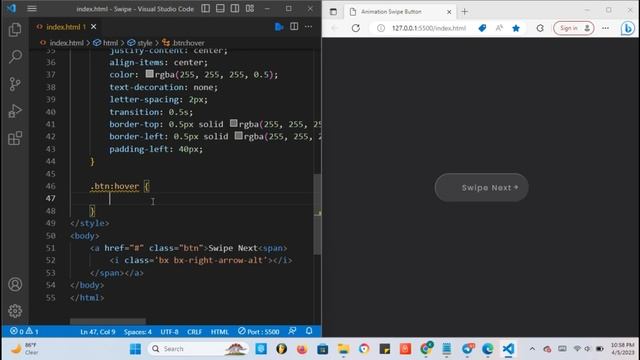Toggle the bottom panel layout icon
Screen dimensions: 640x360
[220, 9]
